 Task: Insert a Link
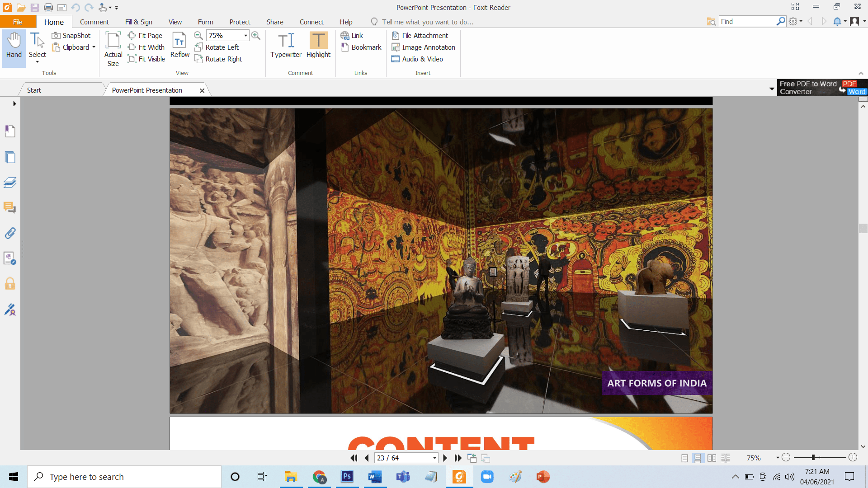point(352,35)
